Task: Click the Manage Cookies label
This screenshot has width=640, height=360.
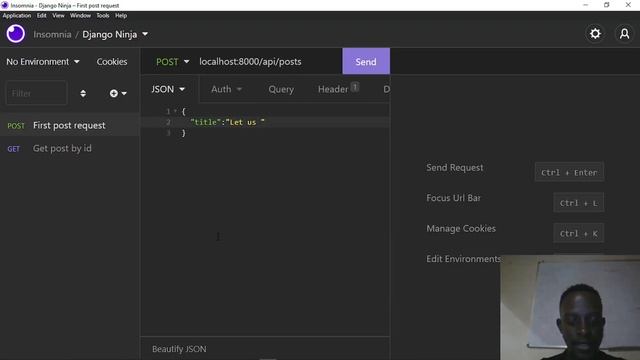Action: (461, 229)
